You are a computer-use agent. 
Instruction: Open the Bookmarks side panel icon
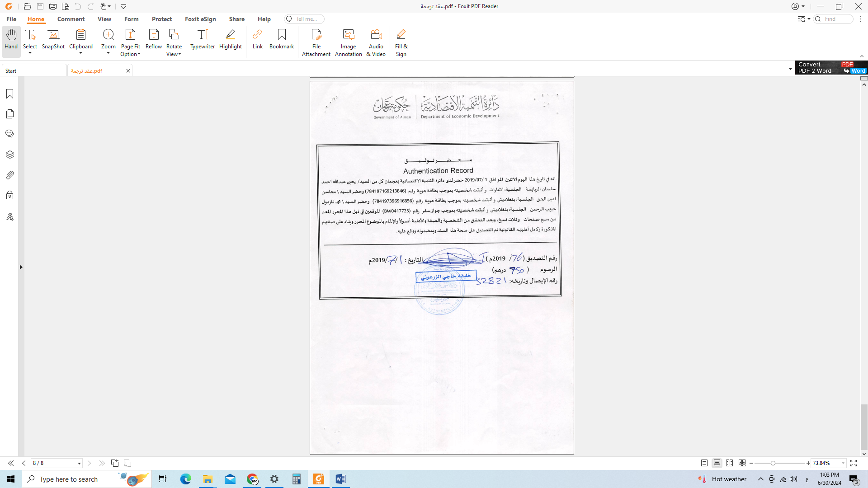coord(10,94)
